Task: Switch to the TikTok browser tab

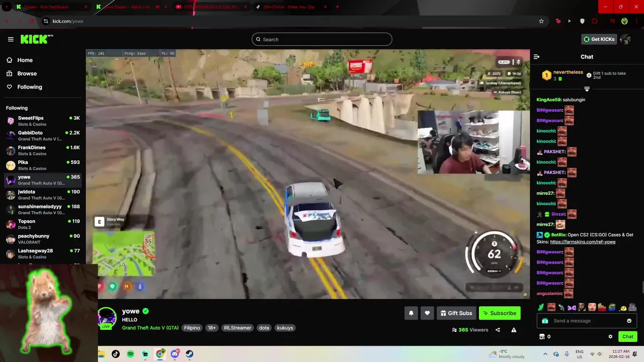Action: (x=291, y=7)
